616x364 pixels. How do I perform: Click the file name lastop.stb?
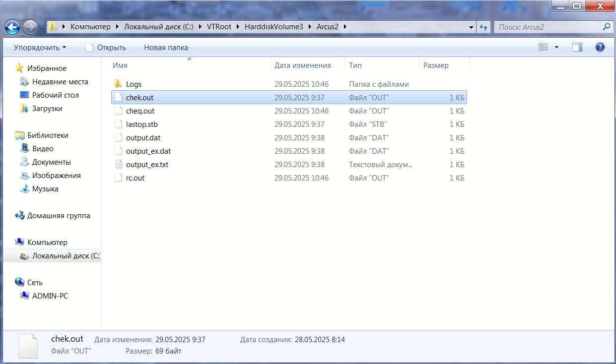pos(142,124)
